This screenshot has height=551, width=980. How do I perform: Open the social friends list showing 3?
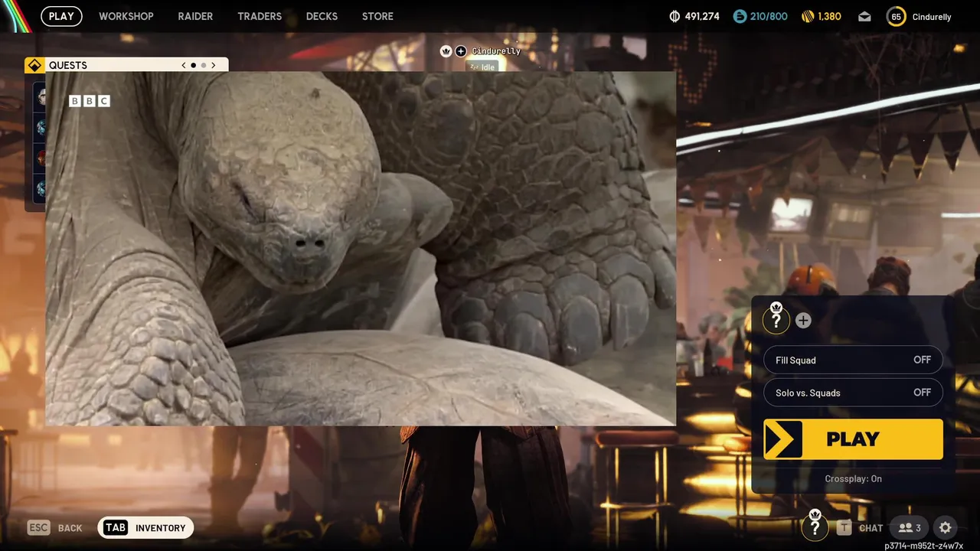click(x=909, y=527)
